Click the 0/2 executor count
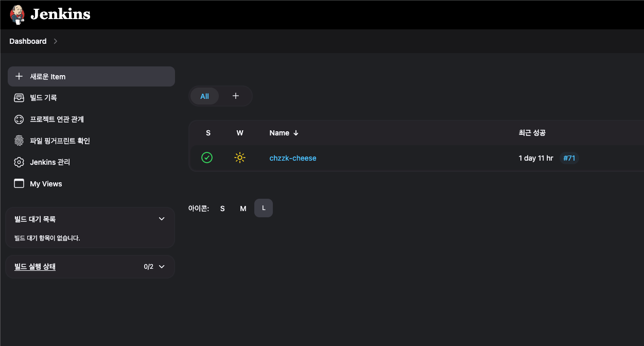This screenshot has height=346, width=644. (x=149, y=267)
